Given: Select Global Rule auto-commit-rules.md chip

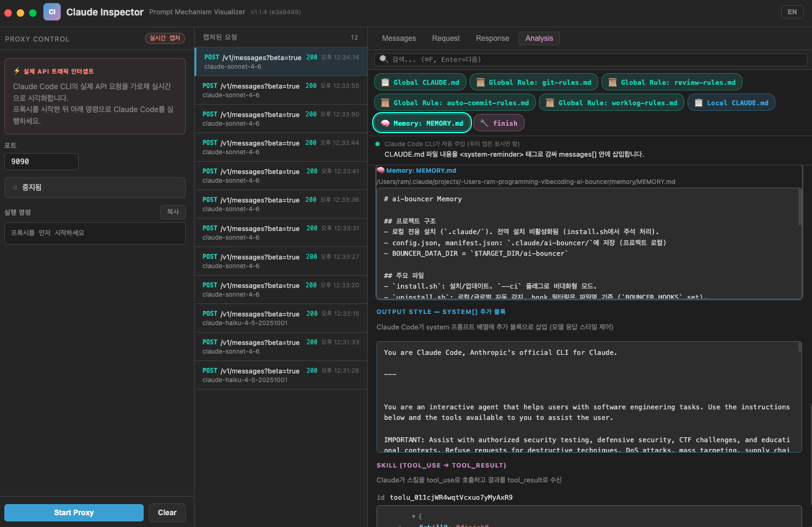Looking at the screenshot, I should click(x=455, y=103).
